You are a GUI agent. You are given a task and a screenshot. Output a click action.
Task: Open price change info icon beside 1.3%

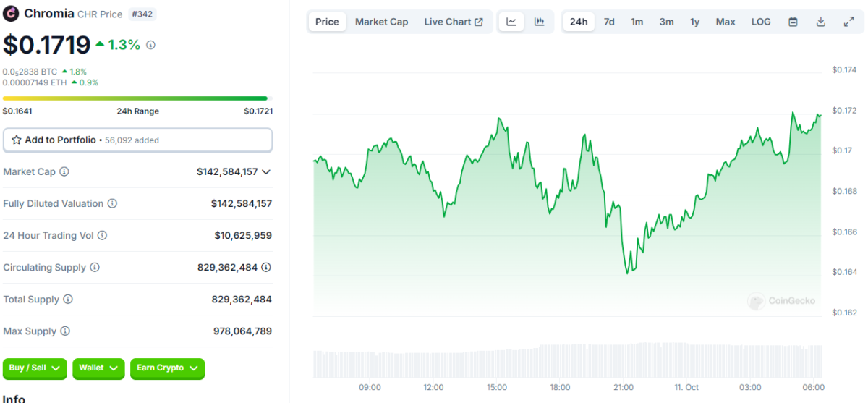click(150, 45)
